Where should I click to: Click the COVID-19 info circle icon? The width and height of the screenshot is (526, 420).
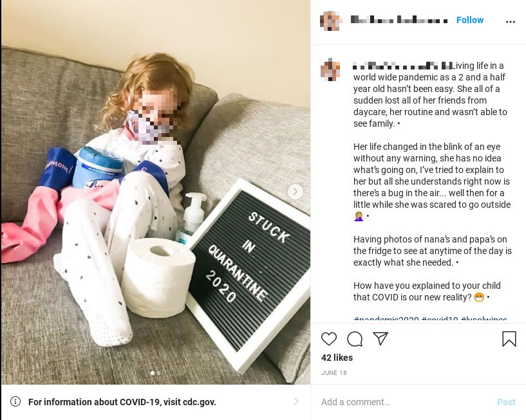tap(15, 401)
